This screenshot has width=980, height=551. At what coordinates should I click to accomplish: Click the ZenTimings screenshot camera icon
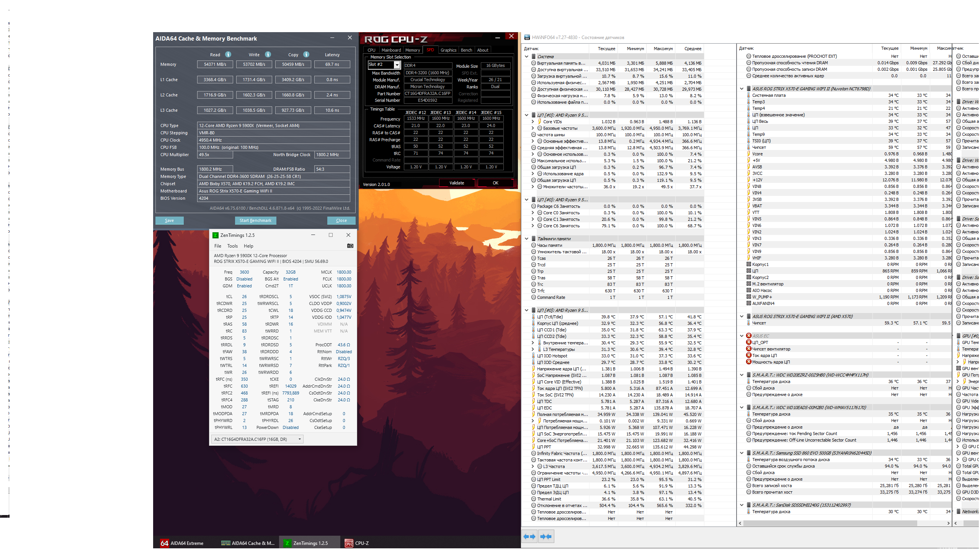coord(350,246)
